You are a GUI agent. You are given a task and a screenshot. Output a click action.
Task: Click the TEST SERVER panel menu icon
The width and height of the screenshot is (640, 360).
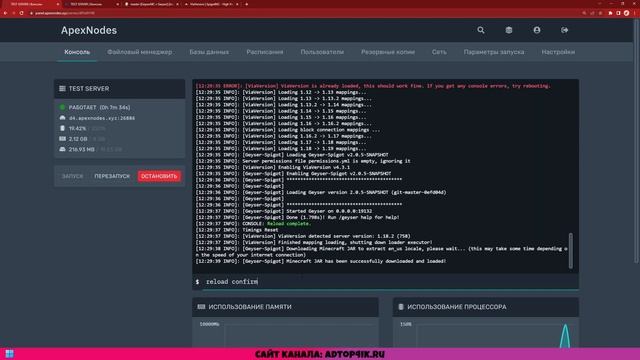tap(62, 89)
